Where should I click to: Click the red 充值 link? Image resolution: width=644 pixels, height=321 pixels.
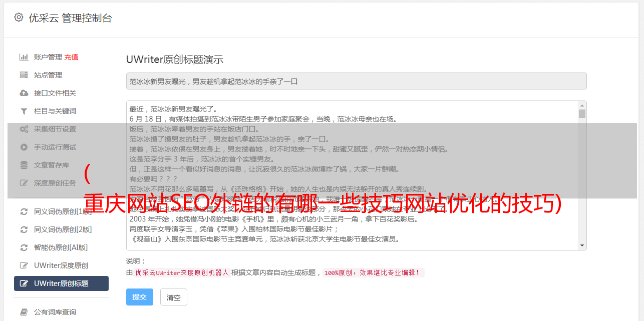point(71,57)
